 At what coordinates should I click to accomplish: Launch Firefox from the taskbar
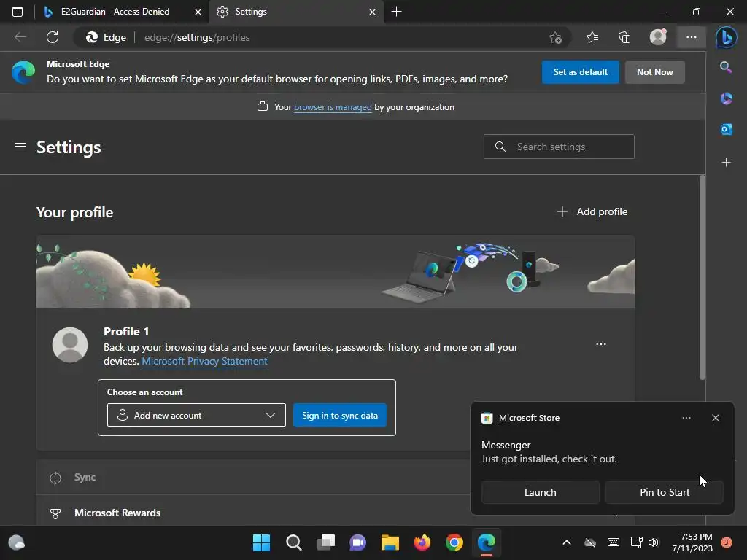pos(422,542)
